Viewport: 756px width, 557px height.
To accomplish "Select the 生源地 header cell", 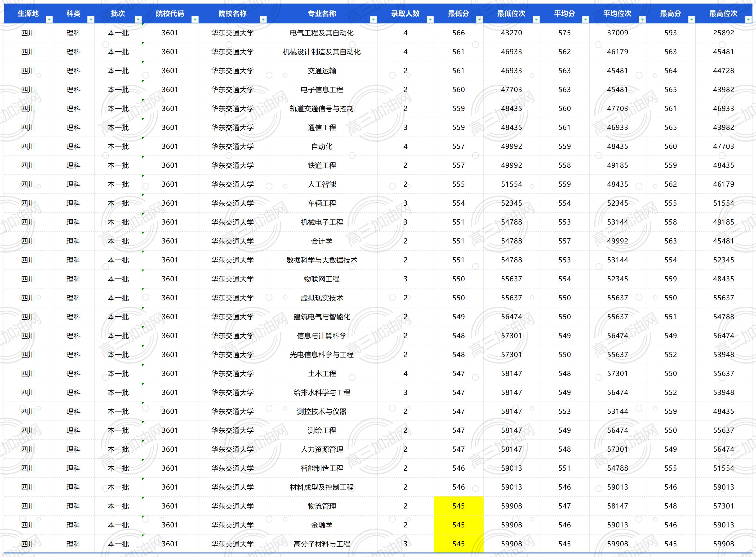I will (28, 13).
